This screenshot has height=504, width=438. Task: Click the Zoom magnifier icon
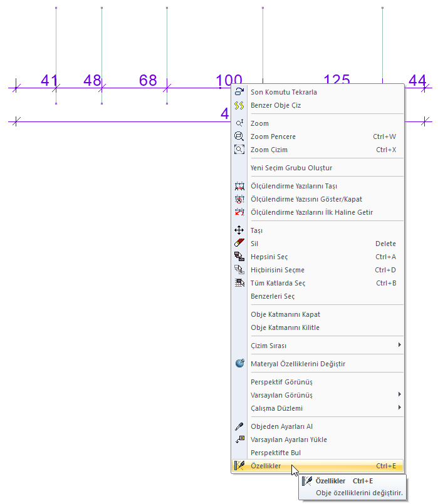[x=239, y=123]
